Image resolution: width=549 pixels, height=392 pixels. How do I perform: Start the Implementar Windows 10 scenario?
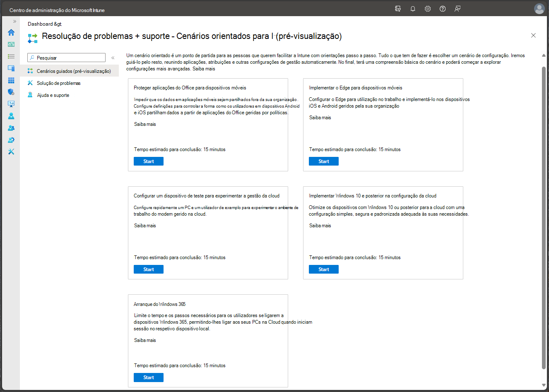click(324, 269)
